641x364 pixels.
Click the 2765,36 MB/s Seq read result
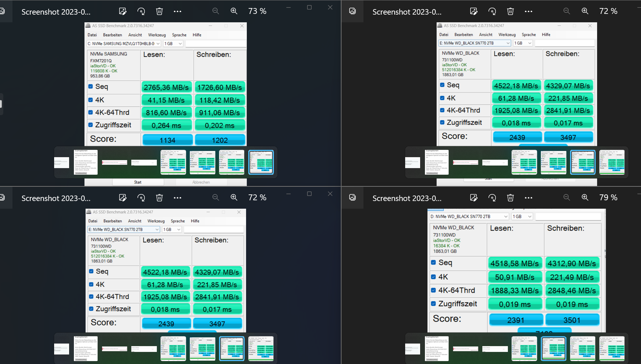(x=166, y=87)
